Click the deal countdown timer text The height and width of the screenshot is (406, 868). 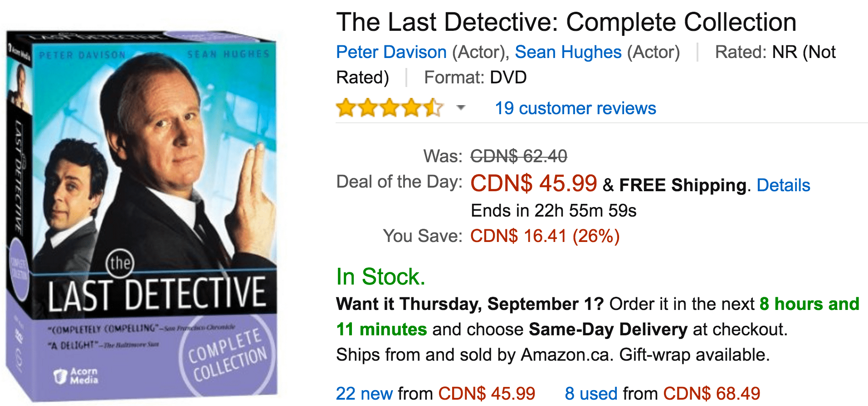pos(554,211)
